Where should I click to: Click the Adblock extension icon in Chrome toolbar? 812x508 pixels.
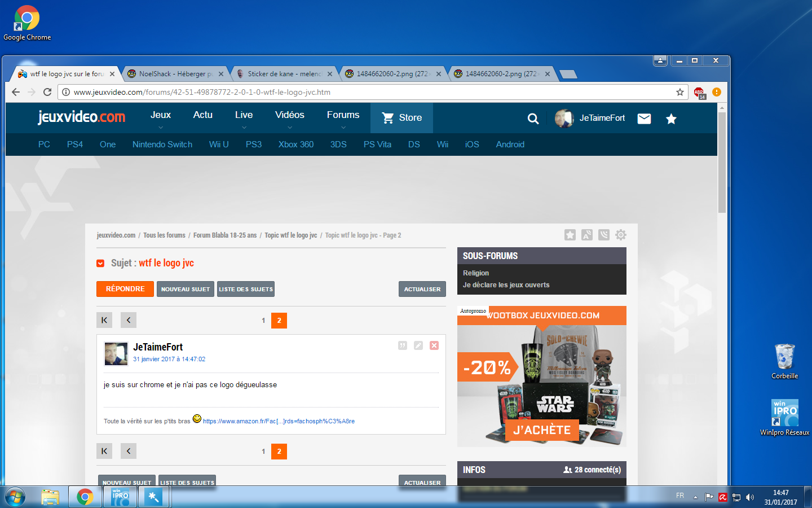coord(699,93)
